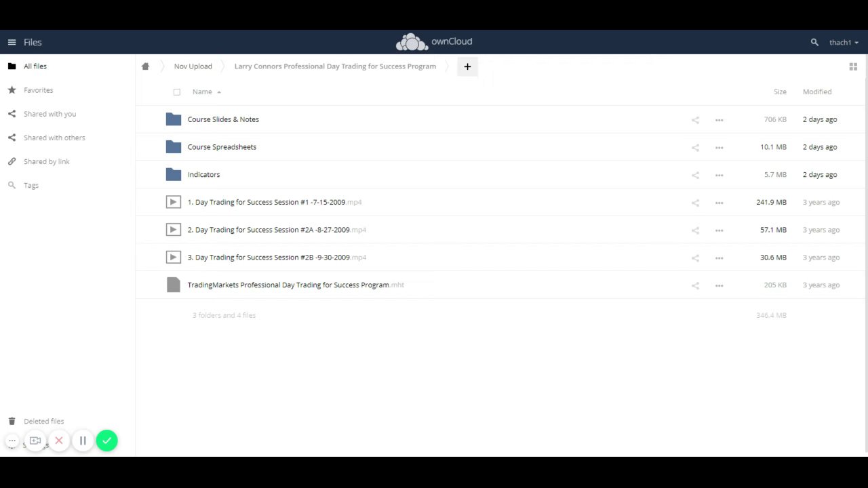Share Session #2B video file
Viewport: 868px width, 488px height.
point(695,258)
